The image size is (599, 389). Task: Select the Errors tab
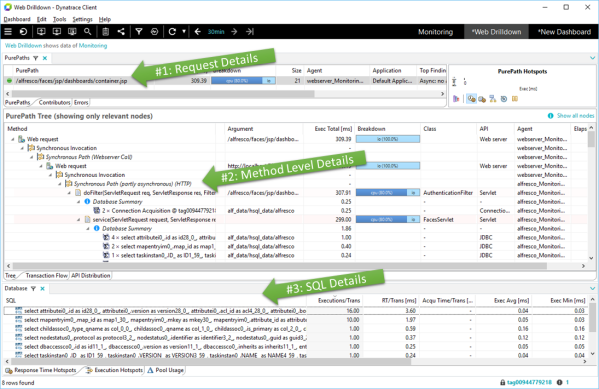coord(81,102)
